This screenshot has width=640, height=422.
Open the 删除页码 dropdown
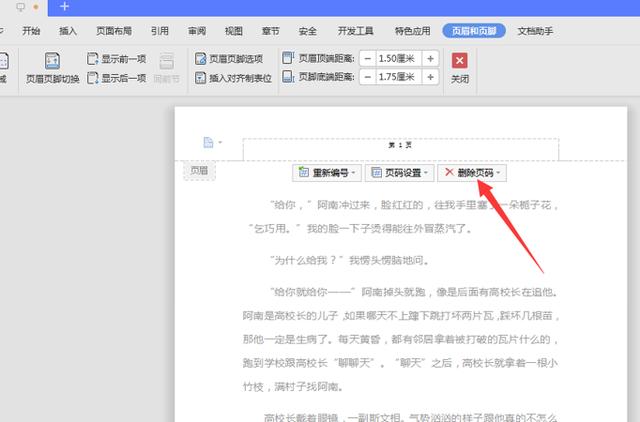click(x=472, y=173)
